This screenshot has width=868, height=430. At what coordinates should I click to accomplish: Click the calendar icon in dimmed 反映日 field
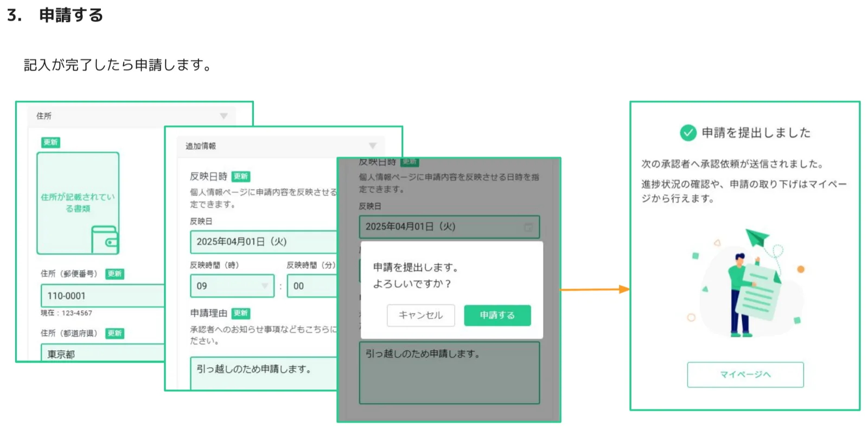click(x=528, y=227)
